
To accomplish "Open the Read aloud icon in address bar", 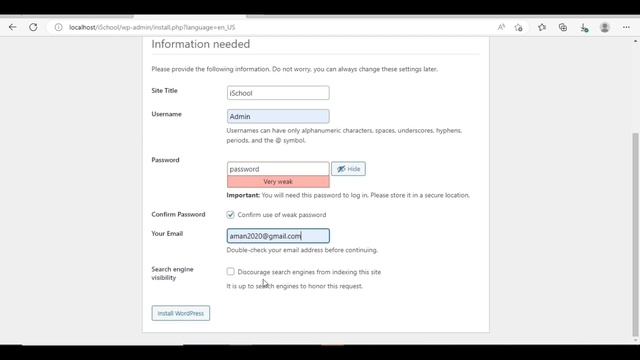I will point(501,27).
